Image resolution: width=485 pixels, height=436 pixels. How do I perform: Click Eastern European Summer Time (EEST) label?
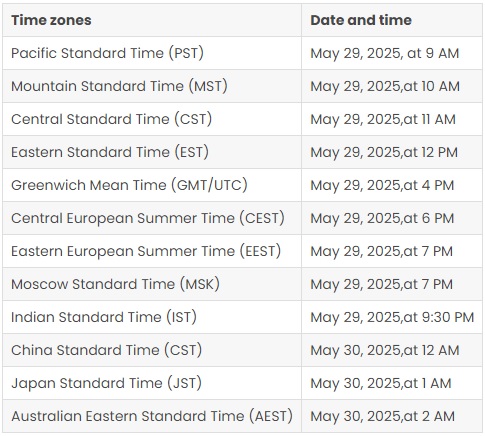146,251
